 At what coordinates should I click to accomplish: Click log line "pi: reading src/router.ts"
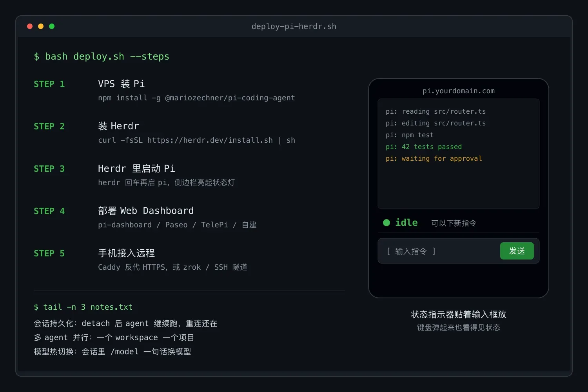pyautogui.click(x=436, y=111)
